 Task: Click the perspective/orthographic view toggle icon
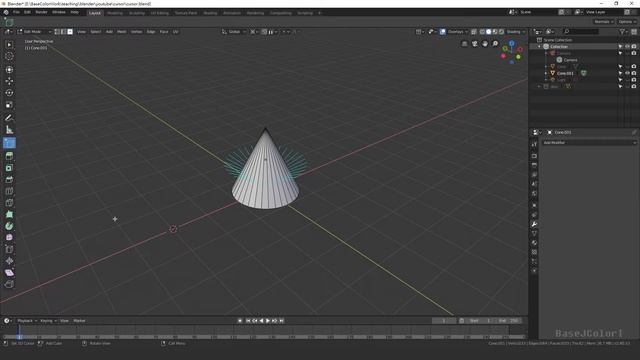[x=464, y=44]
